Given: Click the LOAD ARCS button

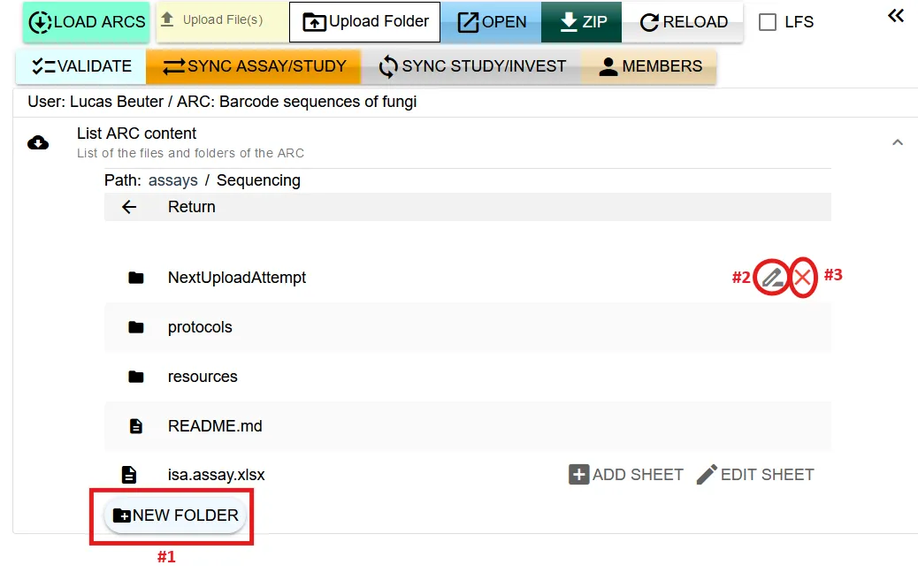Looking at the screenshot, I should point(87,22).
